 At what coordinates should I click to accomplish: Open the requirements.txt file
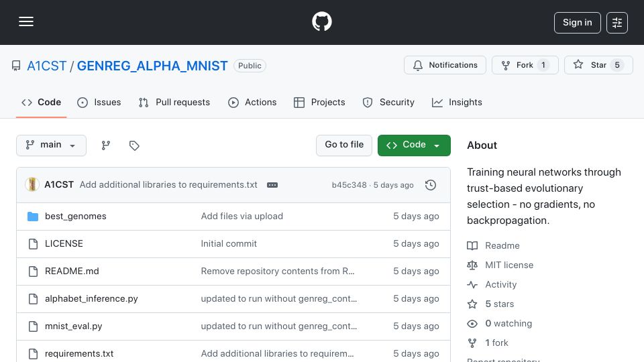[x=79, y=354]
